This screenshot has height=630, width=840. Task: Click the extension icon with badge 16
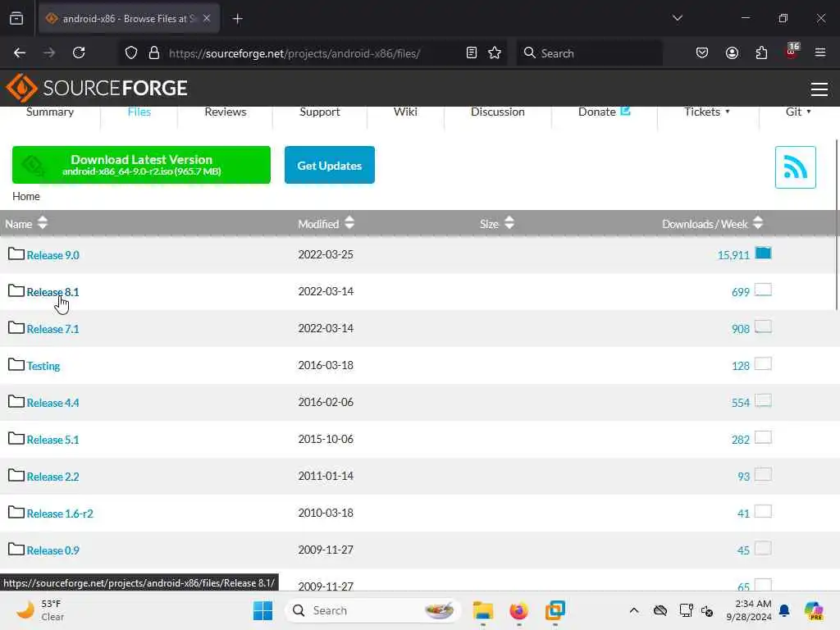tap(792, 52)
